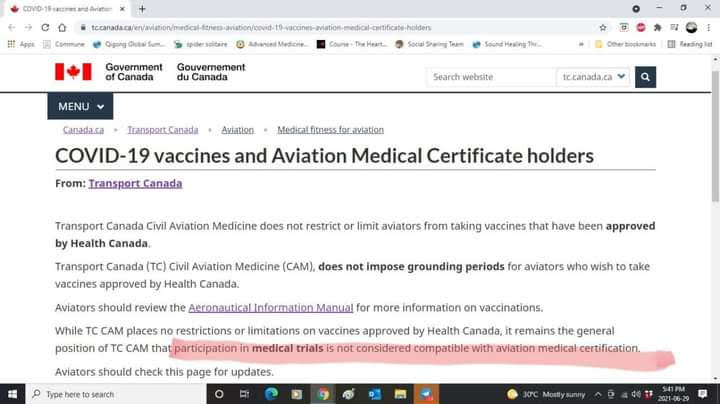Open the Chrome profile avatar
The width and height of the screenshot is (720, 404).
[692, 28]
